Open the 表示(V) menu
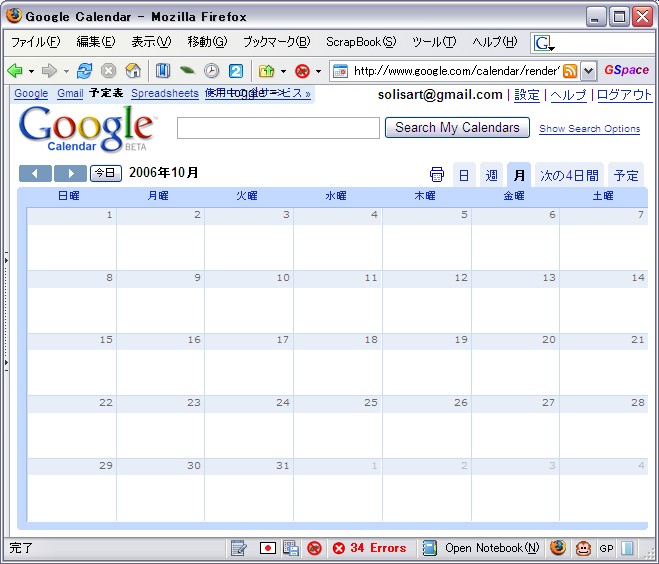The width and height of the screenshot is (659, 564). pos(151,42)
